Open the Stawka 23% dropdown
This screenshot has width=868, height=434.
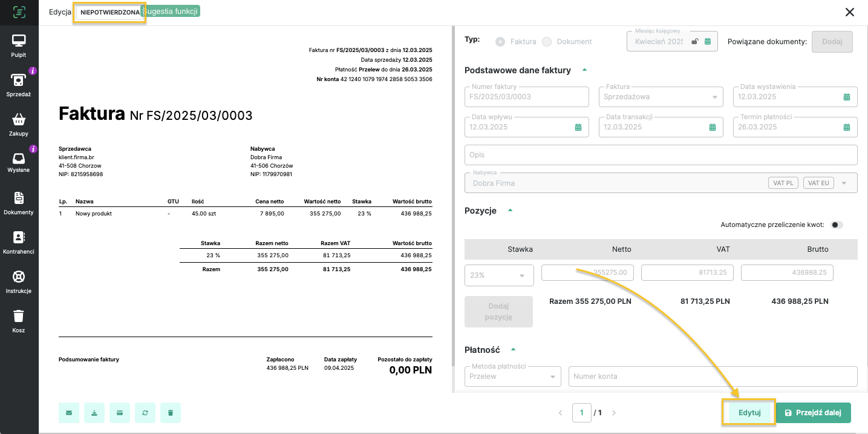499,275
